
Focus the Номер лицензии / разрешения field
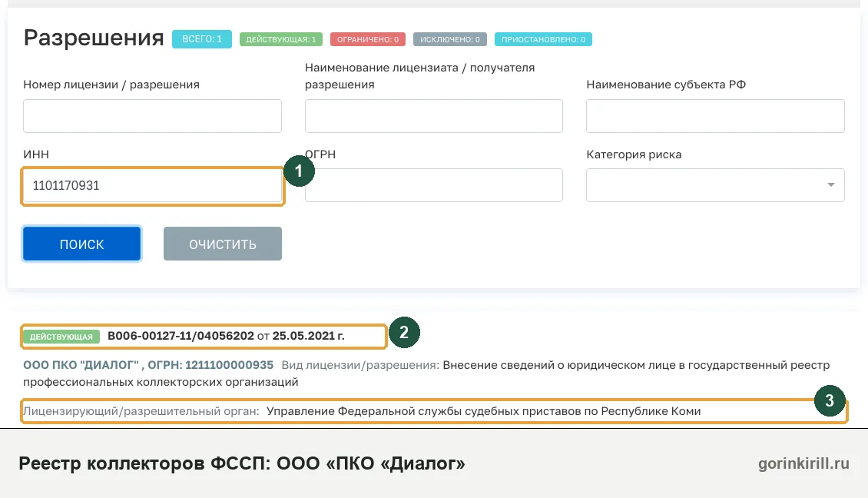(152, 116)
